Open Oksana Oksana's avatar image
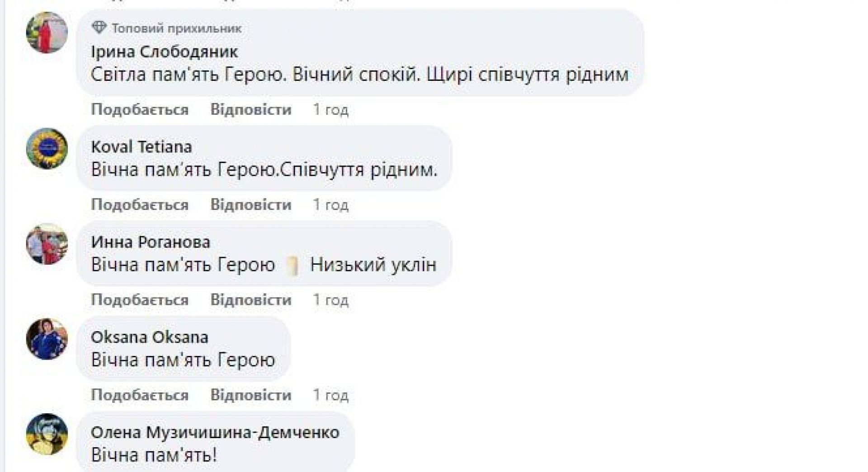This screenshot has height=472, width=868. [47, 339]
